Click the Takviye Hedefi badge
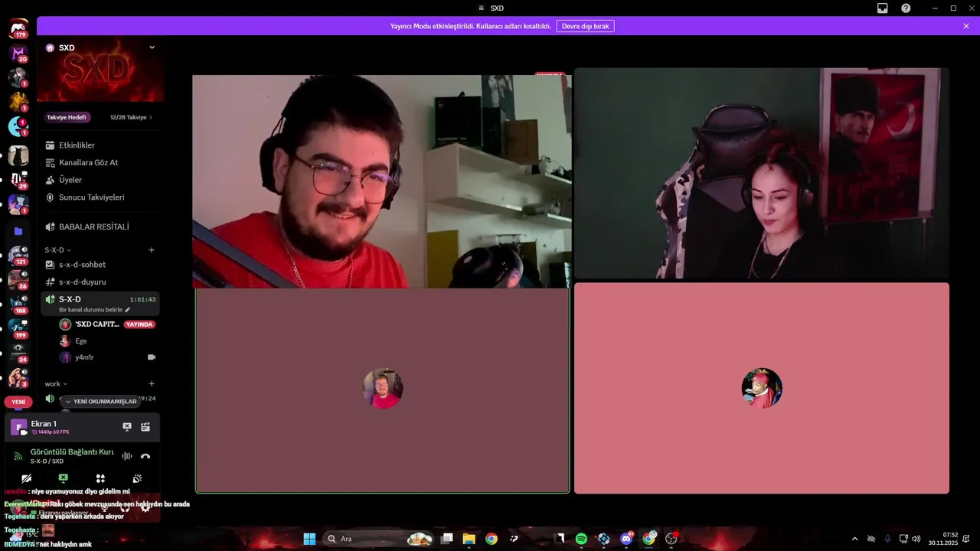This screenshot has width=980, height=551. (67, 117)
